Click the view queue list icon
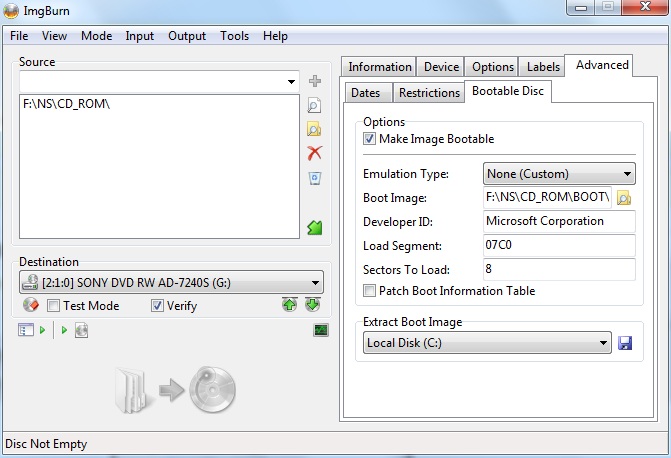 click(26, 330)
